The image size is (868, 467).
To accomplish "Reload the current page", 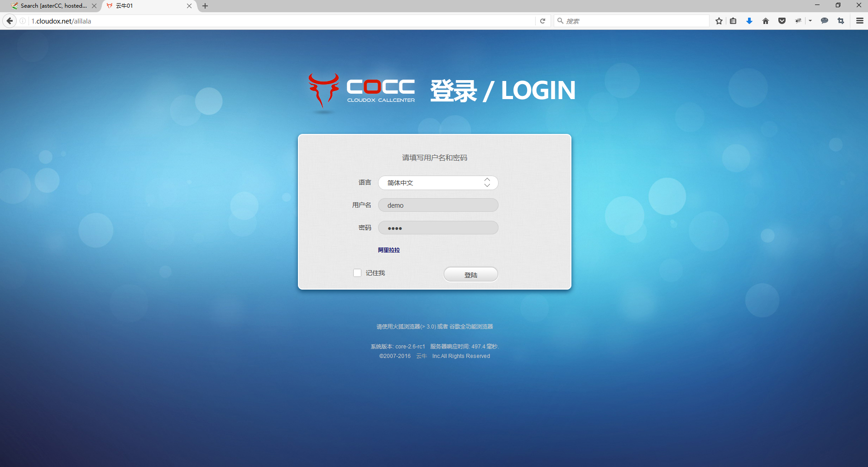I will (x=542, y=21).
